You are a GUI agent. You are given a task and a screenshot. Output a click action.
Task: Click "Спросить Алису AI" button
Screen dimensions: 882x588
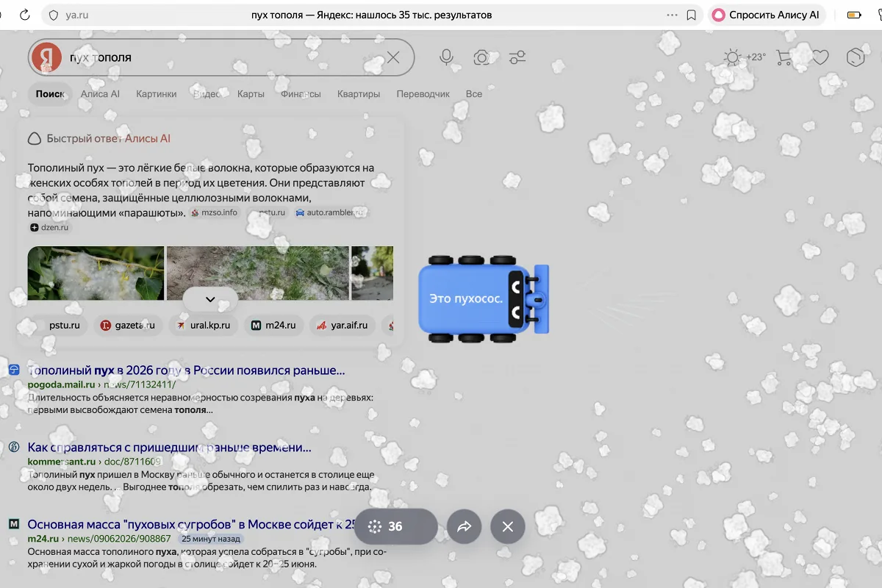click(x=767, y=15)
